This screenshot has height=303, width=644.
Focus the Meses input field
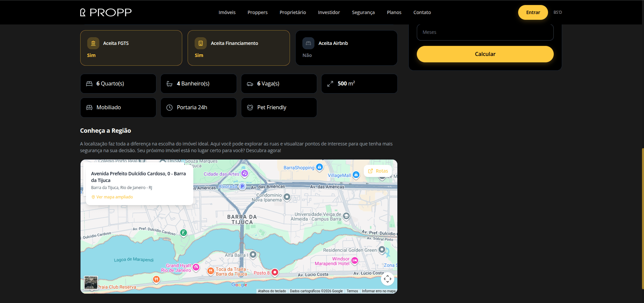coord(485,32)
